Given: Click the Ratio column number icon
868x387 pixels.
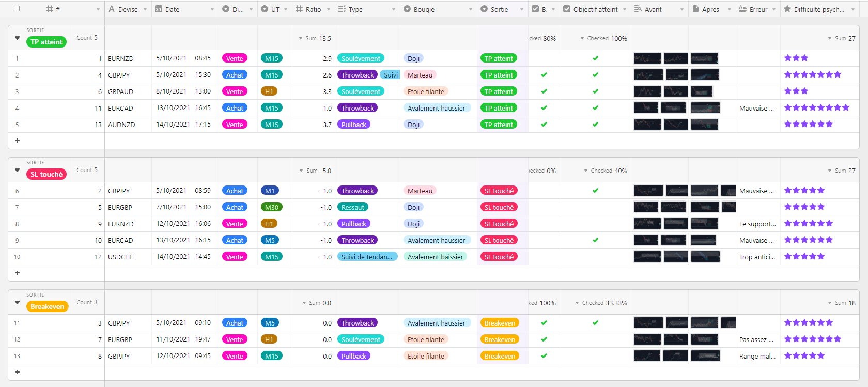Looking at the screenshot, I should pos(299,9).
